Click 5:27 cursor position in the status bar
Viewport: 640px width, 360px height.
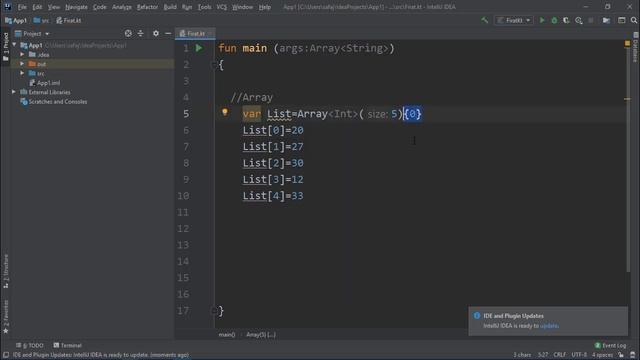pos(543,355)
